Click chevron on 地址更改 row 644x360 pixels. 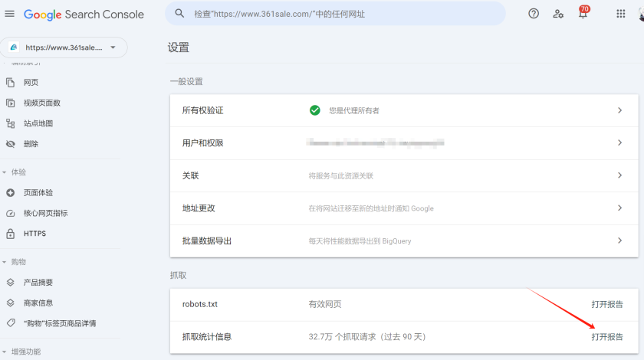(619, 208)
